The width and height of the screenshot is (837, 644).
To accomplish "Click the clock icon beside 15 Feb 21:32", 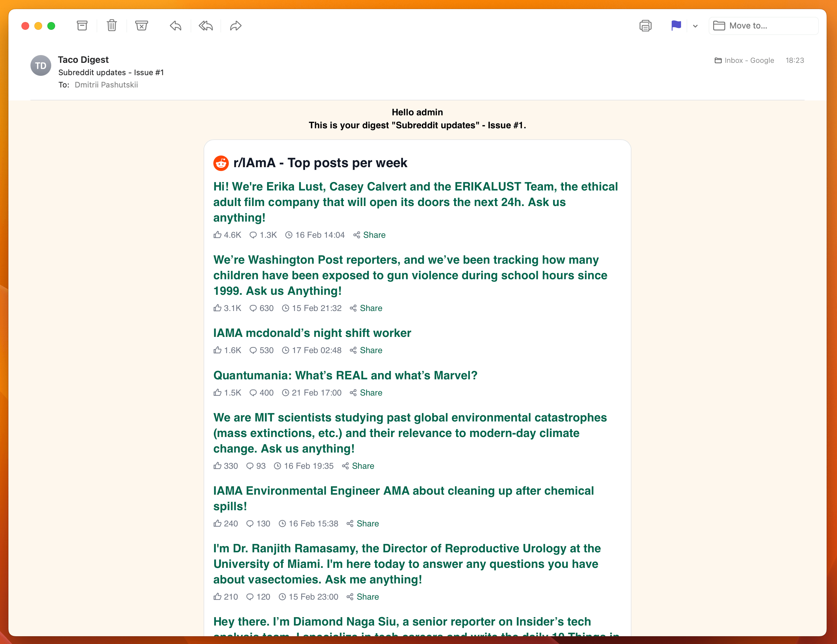I will pos(286,308).
